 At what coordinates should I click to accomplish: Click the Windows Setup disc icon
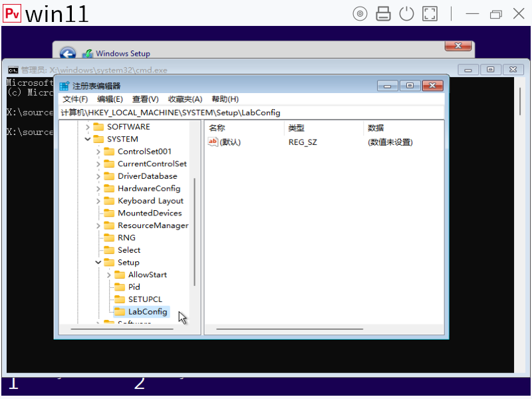coord(88,54)
